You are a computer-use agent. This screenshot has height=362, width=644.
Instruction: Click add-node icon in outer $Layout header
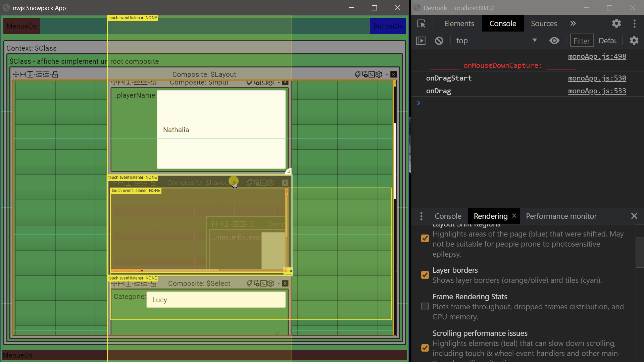tap(364, 74)
